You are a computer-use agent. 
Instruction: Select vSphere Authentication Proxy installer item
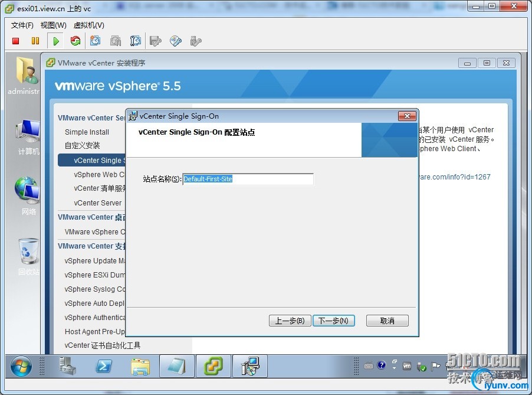pyautogui.click(x=94, y=318)
